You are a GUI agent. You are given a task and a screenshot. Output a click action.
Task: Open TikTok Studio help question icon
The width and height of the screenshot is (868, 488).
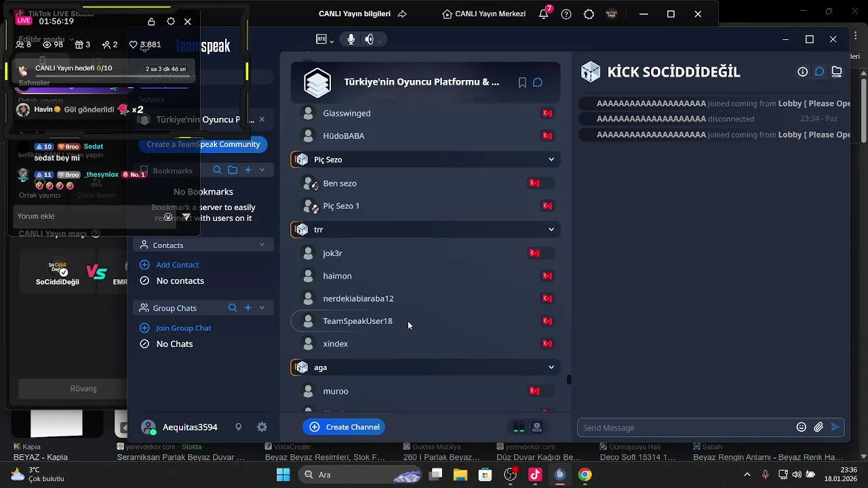pos(566,14)
